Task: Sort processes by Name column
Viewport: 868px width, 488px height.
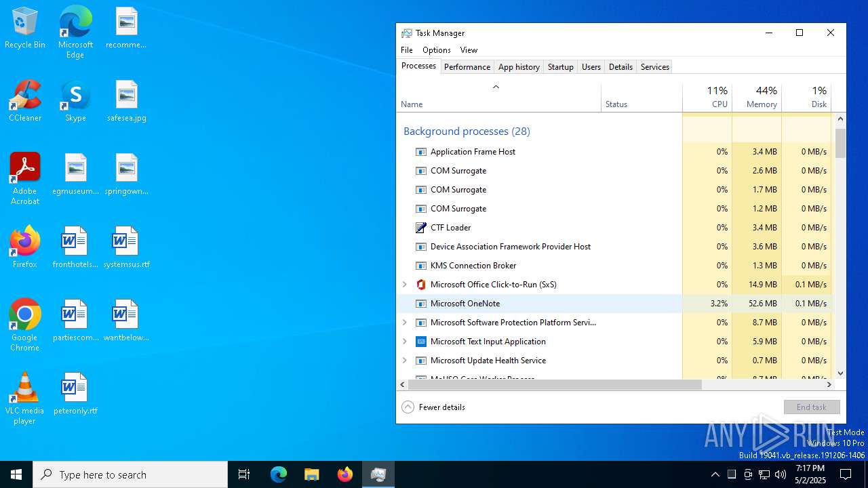Action: [x=498, y=98]
